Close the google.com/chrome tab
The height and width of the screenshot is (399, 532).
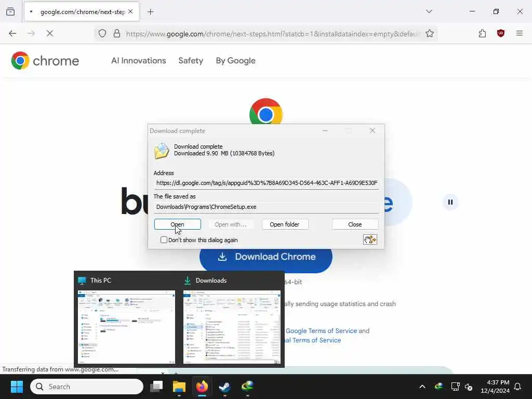pyautogui.click(x=130, y=11)
